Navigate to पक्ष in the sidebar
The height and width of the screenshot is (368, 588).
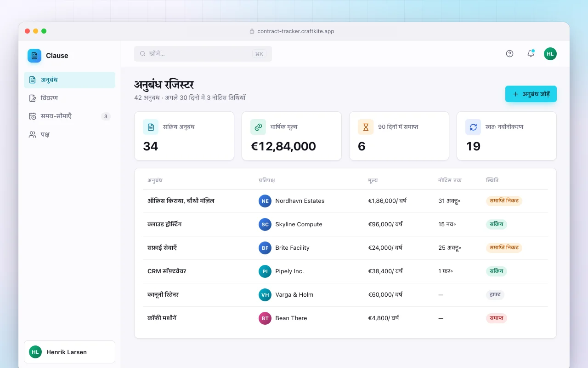70,135
